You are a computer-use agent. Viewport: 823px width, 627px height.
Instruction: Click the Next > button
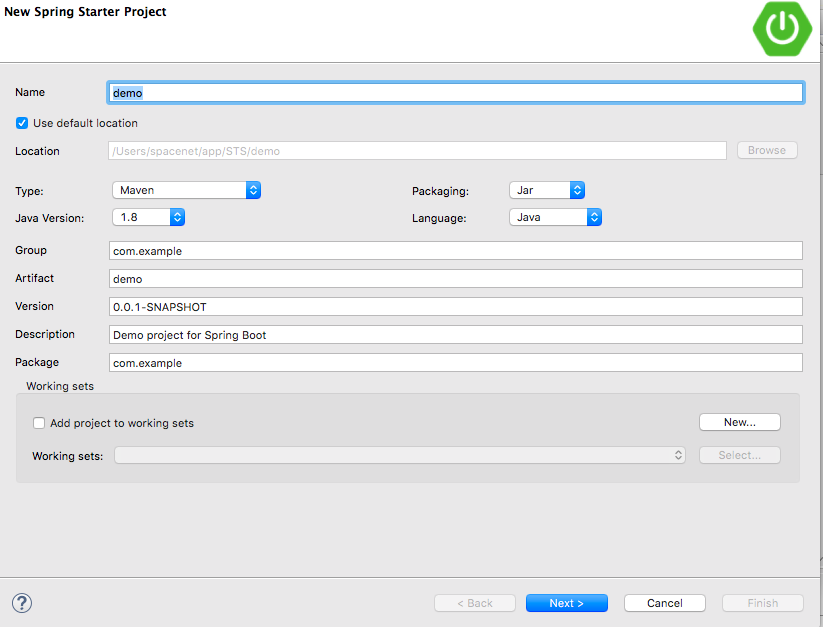[x=567, y=603]
